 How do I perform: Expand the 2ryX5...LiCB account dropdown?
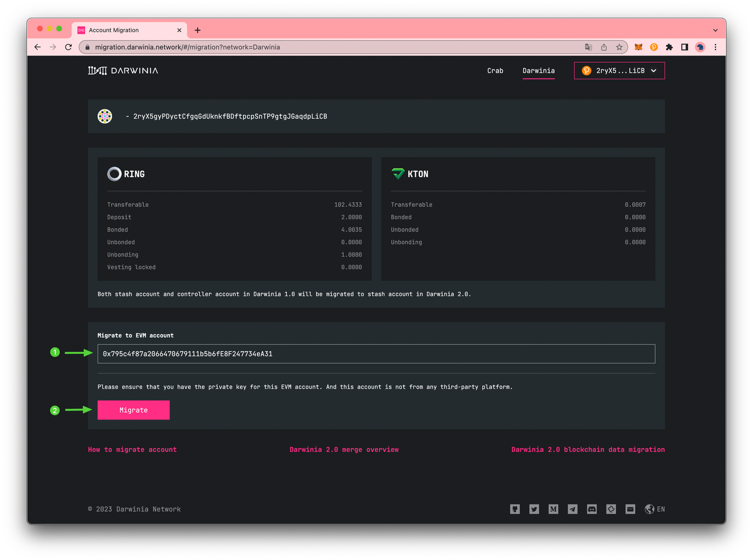(620, 71)
